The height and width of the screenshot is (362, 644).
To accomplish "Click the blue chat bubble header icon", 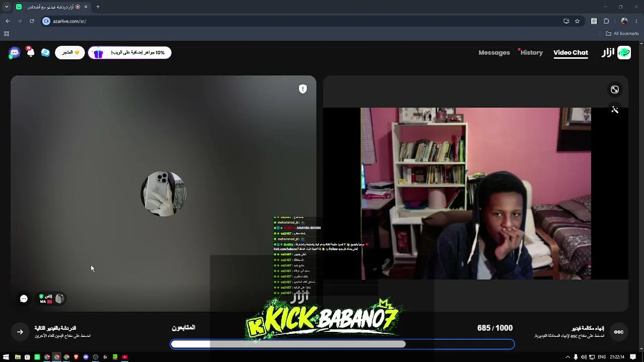I will [x=46, y=52].
